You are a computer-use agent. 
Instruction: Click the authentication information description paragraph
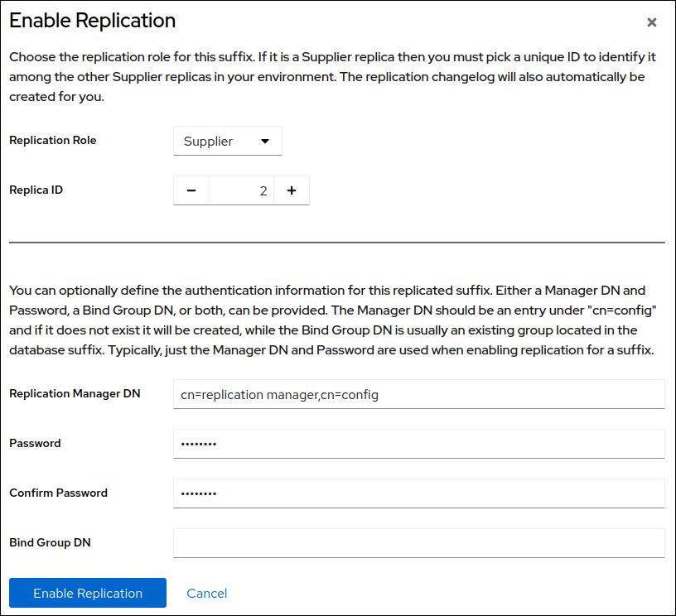point(331,320)
